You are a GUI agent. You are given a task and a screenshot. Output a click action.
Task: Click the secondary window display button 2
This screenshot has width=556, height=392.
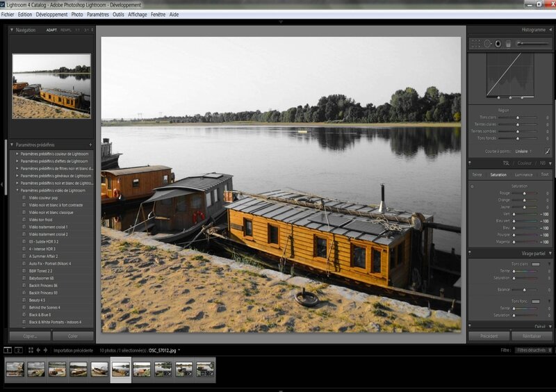coord(19,350)
